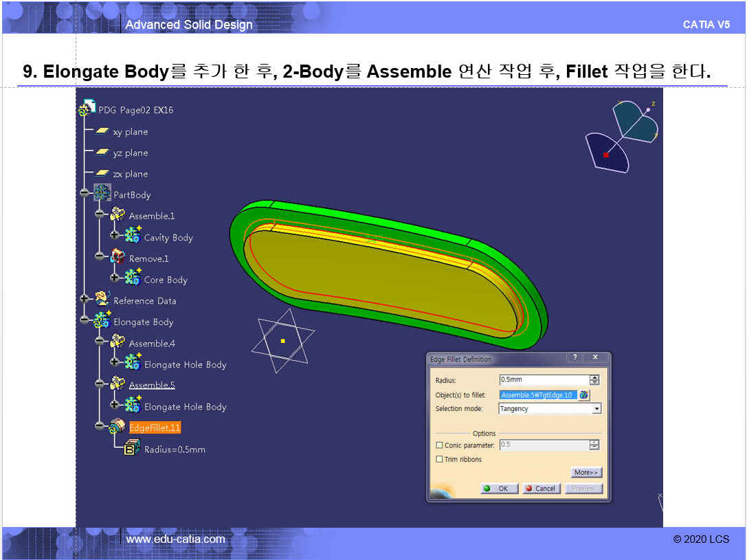Click the Radius=0.5mm parameter icon
The width and height of the screenshot is (747, 560).
tap(132, 449)
